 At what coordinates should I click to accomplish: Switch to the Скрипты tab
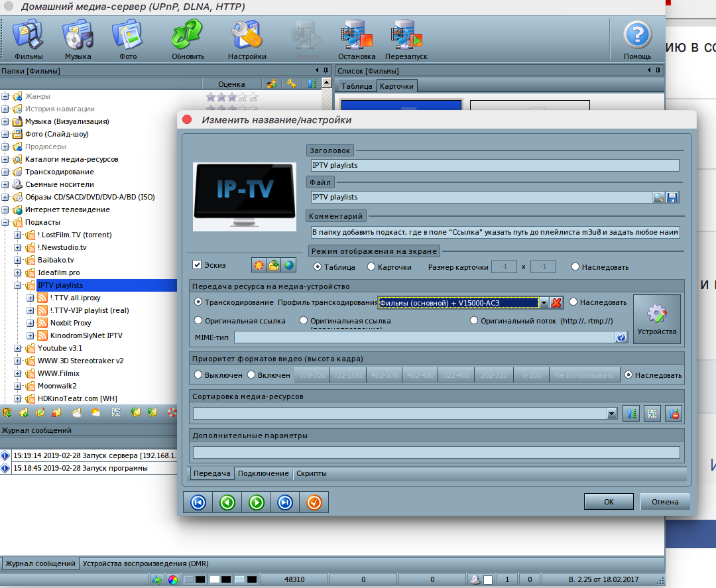pos(311,473)
